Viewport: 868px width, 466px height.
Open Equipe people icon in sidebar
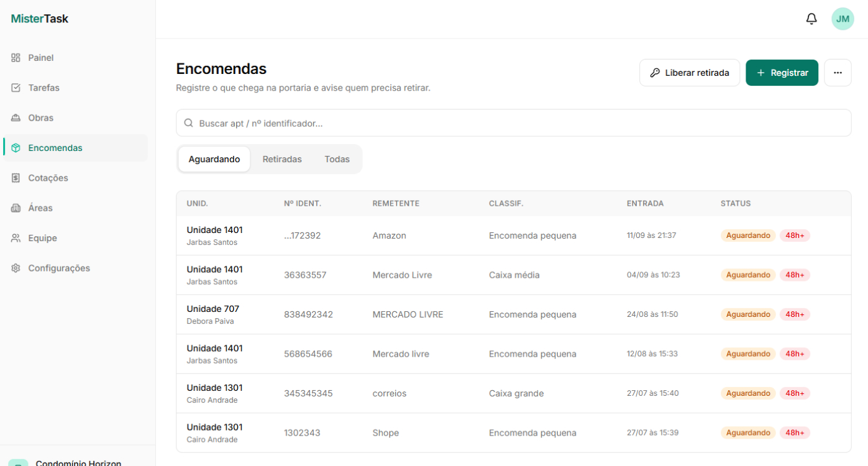click(x=16, y=238)
